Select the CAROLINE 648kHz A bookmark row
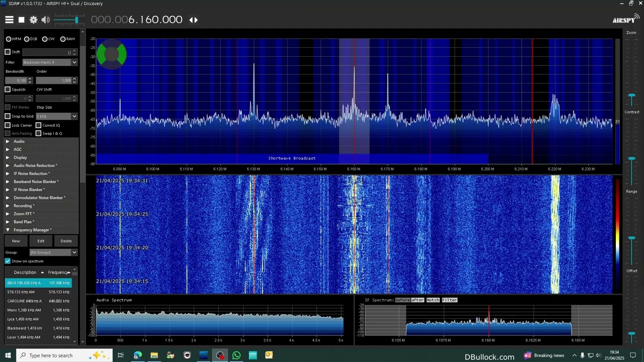The width and height of the screenshot is (644, 362). [x=38, y=301]
